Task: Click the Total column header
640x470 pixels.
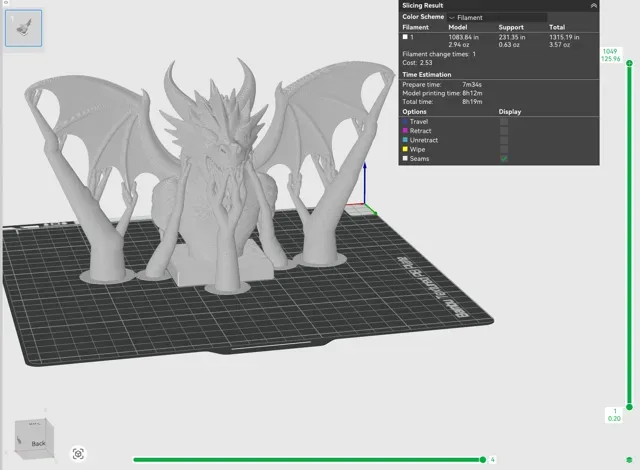Action: pyautogui.click(x=557, y=27)
